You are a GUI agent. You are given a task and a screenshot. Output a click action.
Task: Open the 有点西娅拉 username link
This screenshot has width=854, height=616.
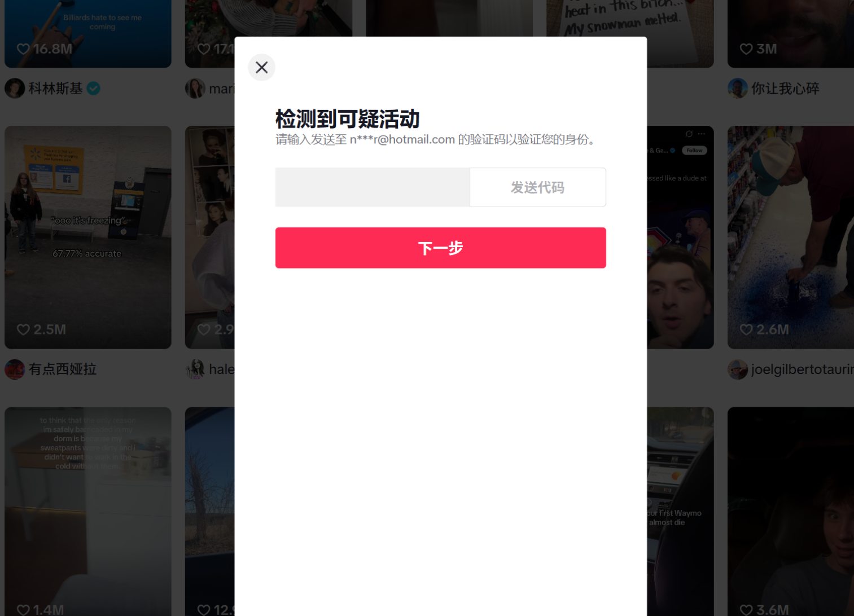(x=63, y=369)
